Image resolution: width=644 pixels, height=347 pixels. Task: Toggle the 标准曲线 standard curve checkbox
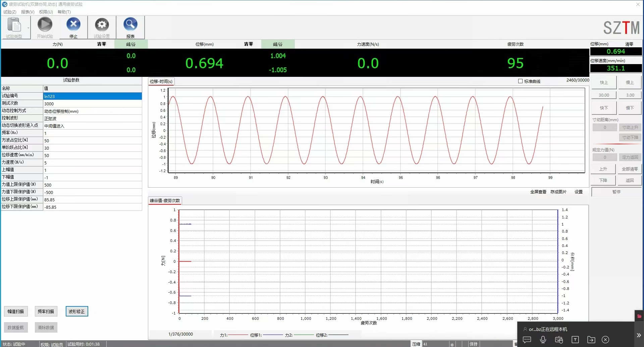pos(520,81)
